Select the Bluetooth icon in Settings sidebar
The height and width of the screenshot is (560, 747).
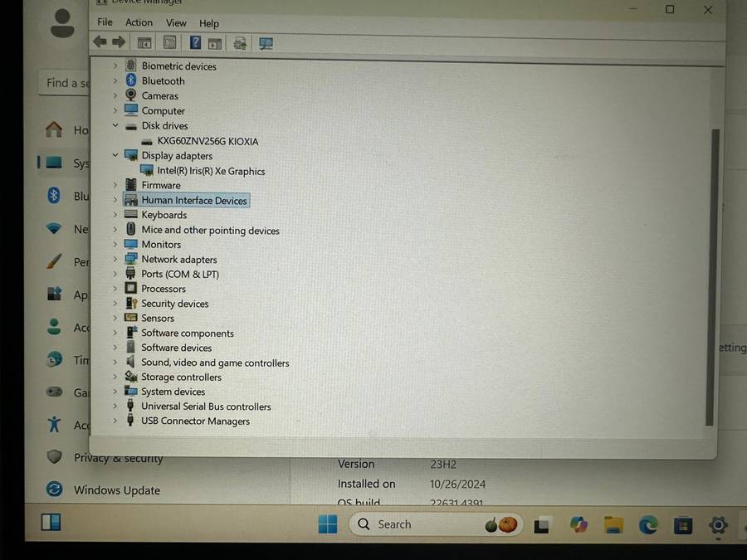click(55, 196)
